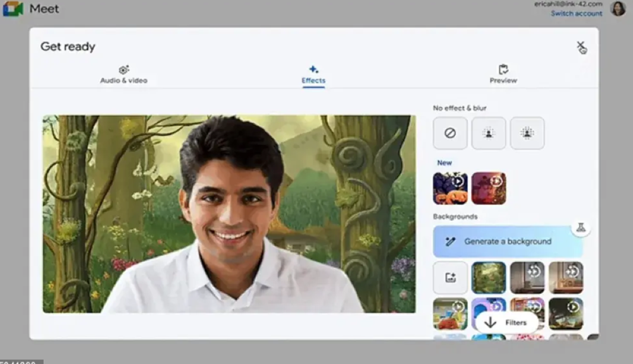633x364 pixels.
Task: Click the Switch account link
Action: 576,13
